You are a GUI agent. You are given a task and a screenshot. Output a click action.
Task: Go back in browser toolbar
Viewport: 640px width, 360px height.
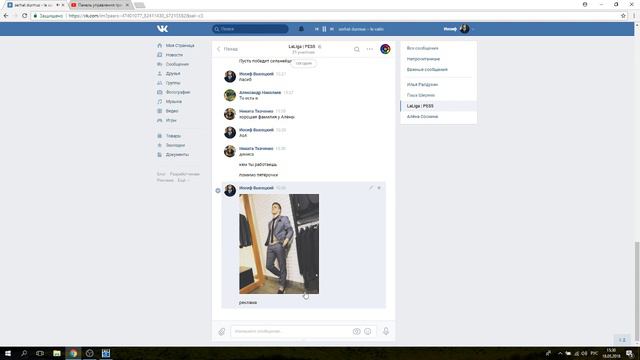pyautogui.click(x=6, y=16)
